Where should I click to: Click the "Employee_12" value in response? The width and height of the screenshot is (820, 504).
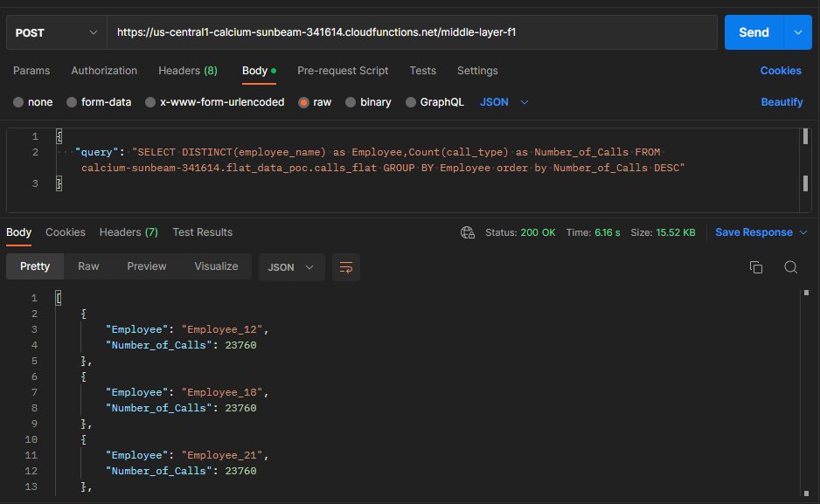point(222,329)
